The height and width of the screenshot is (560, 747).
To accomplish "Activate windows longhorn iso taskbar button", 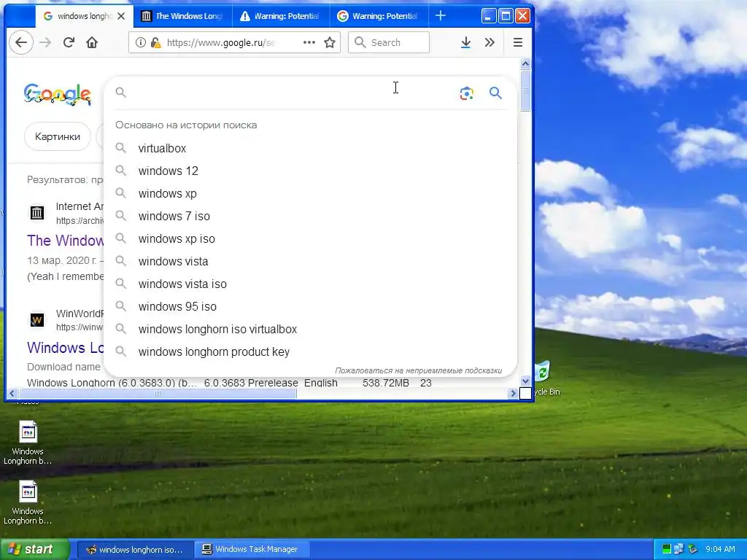I will (x=135, y=550).
